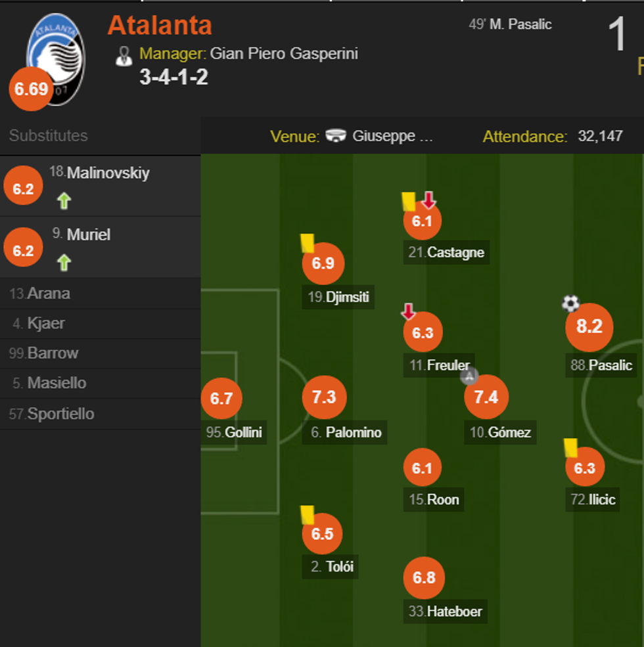Click Pasalic's 8.2 rating circle
The width and height of the screenshot is (644, 647).
589,327
